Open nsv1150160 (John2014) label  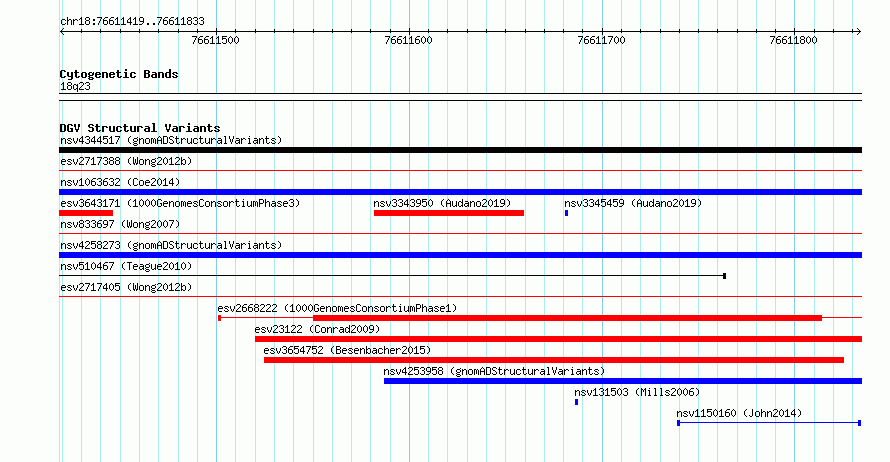tap(739, 413)
